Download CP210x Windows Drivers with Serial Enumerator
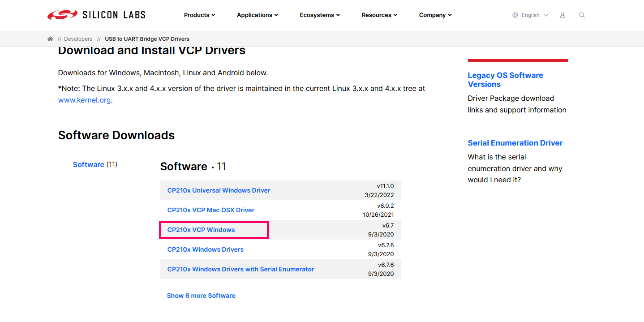This screenshot has height=322, width=644. pyautogui.click(x=240, y=269)
